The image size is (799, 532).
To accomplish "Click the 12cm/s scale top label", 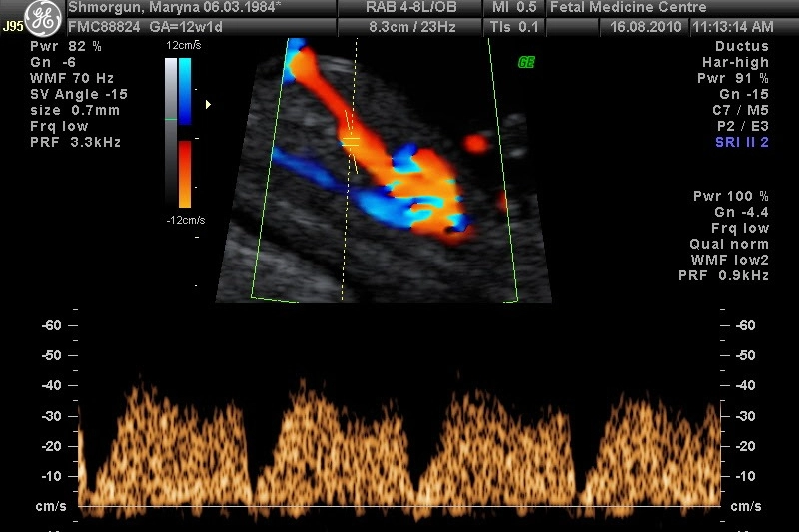I will coord(184,45).
